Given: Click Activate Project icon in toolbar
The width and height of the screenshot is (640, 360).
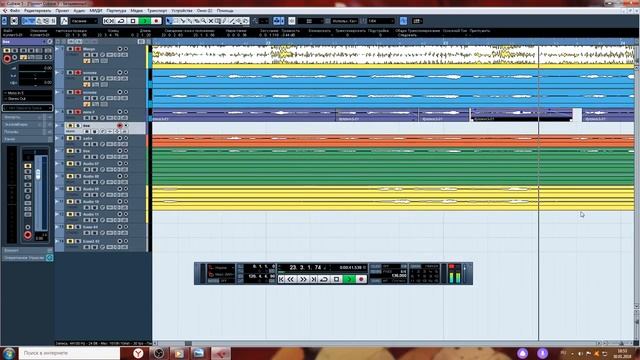Looking at the screenshot, I should tap(4, 21).
